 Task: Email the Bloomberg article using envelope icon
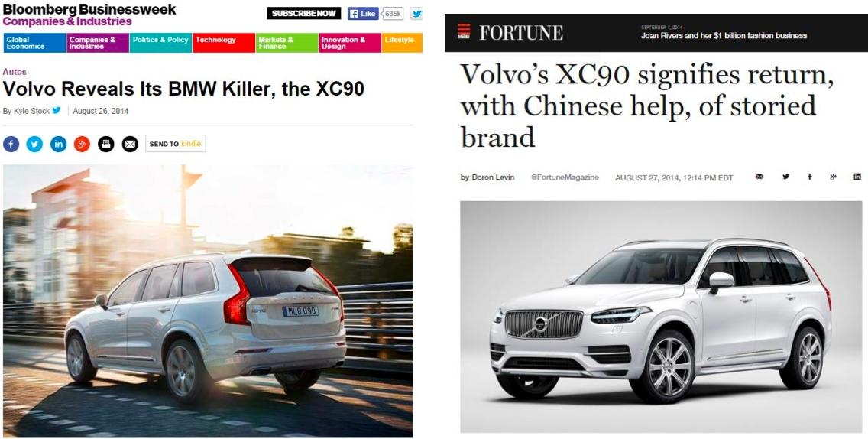[130, 144]
